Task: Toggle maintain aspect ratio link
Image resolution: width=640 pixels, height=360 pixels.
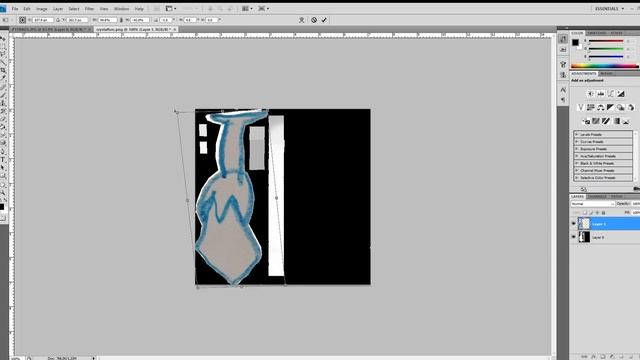Action: click(121, 20)
